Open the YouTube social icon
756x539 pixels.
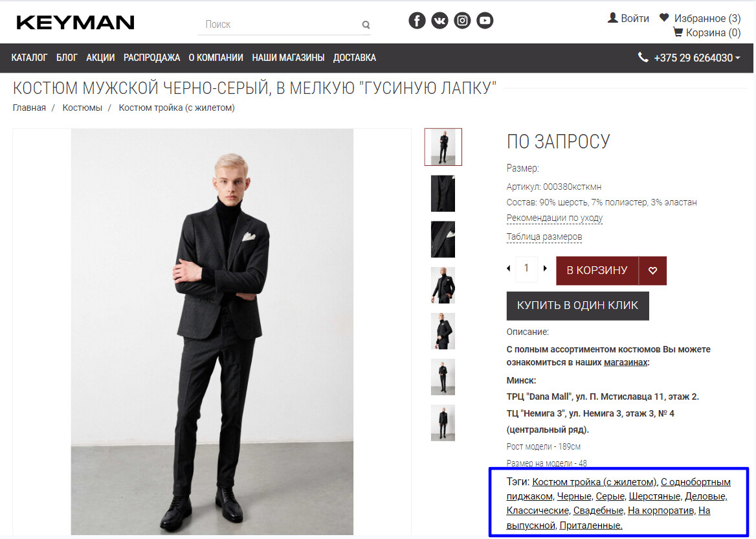click(x=485, y=21)
